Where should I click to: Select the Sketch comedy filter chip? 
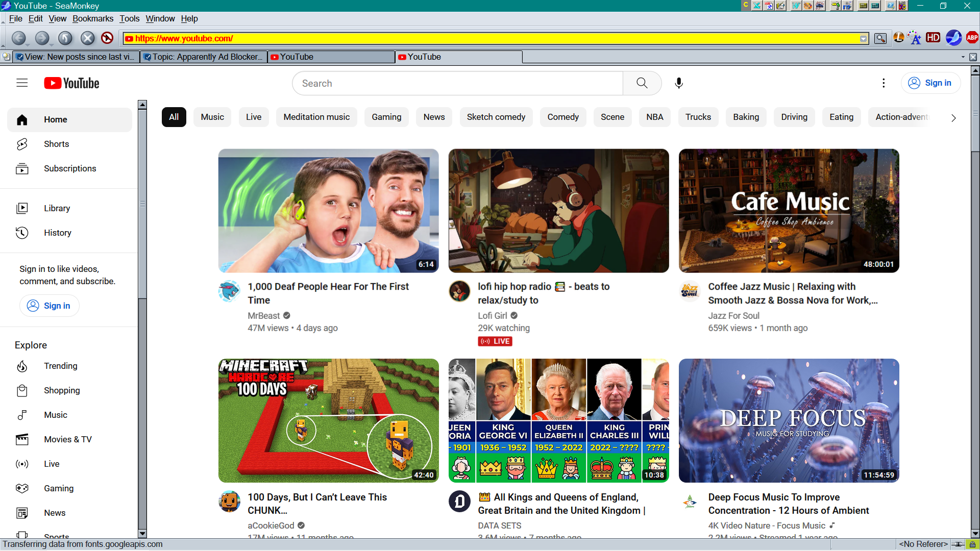tap(496, 117)
